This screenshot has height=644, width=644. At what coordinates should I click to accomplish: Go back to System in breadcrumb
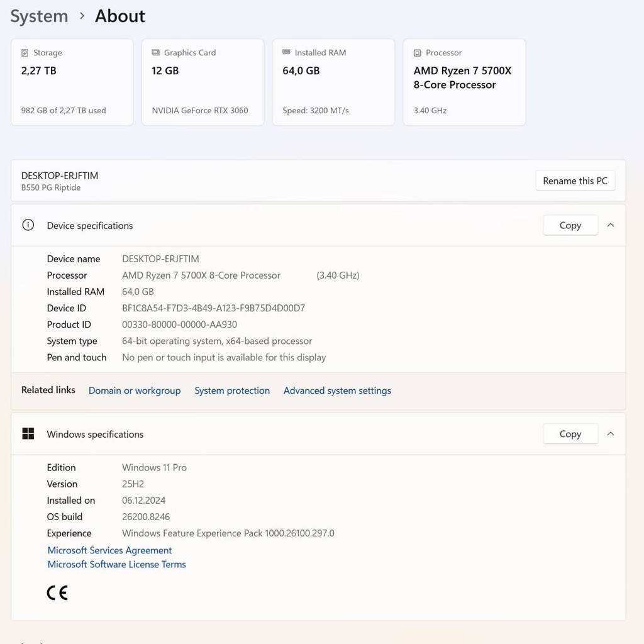click(x=39, y=16)
